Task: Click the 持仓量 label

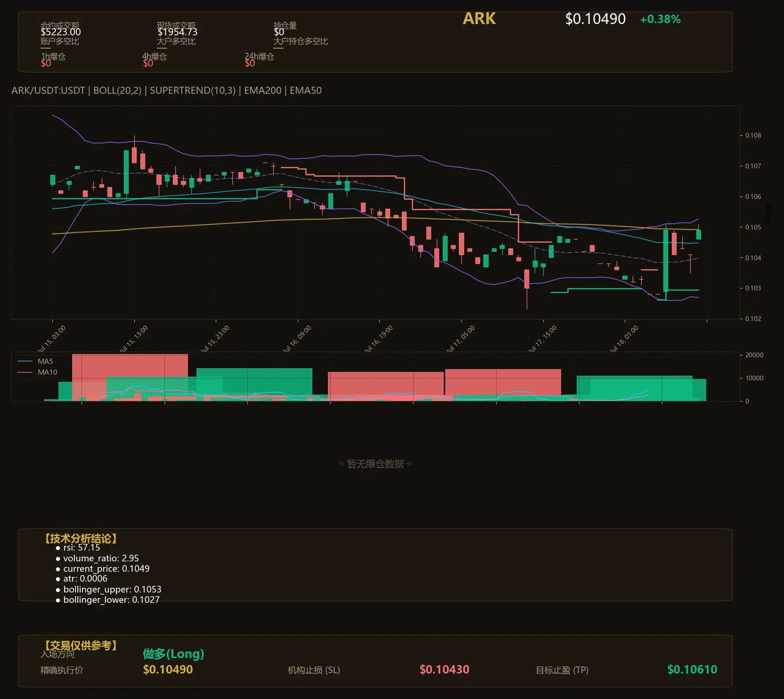Action: click(x=285, y=25)
